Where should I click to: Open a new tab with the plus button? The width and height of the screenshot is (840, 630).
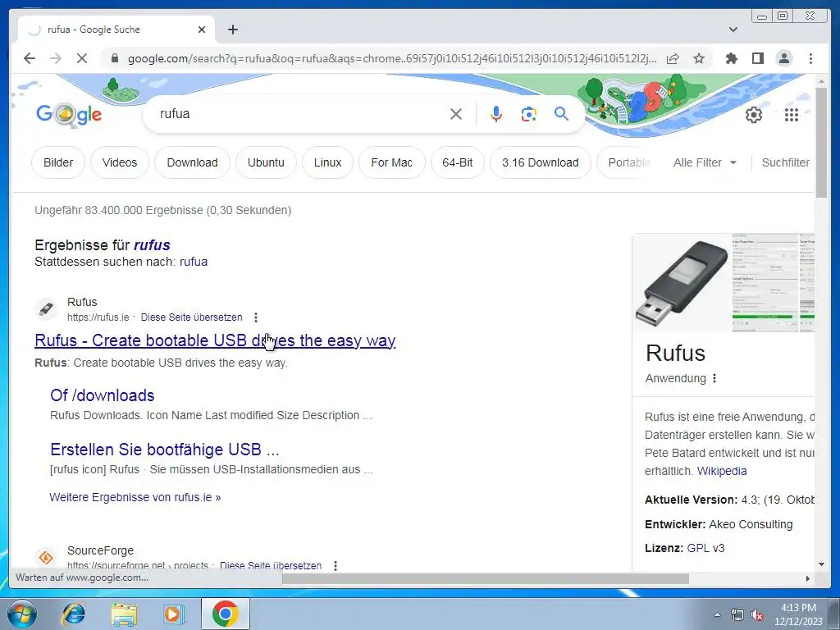232,30
